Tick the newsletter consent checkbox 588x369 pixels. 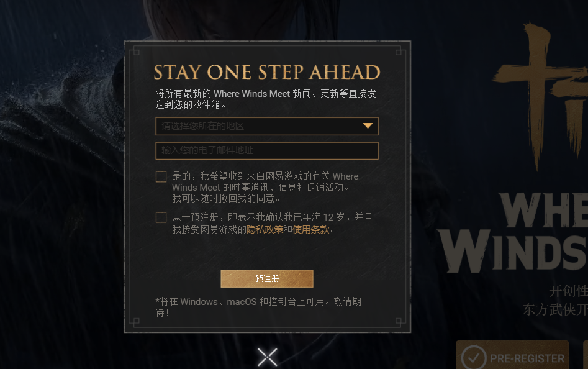tap(161, 176)
